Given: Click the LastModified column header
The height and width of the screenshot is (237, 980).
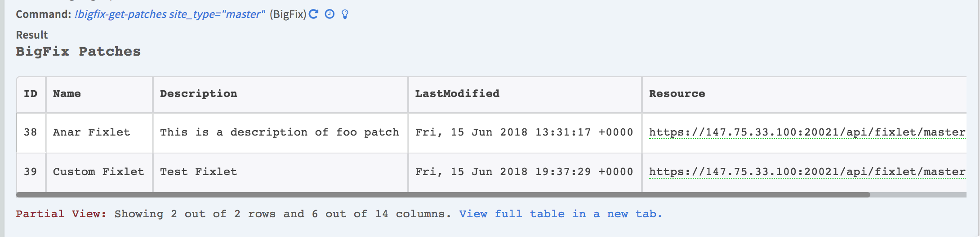Looking at the screenshot, I should tap(457, 94).
